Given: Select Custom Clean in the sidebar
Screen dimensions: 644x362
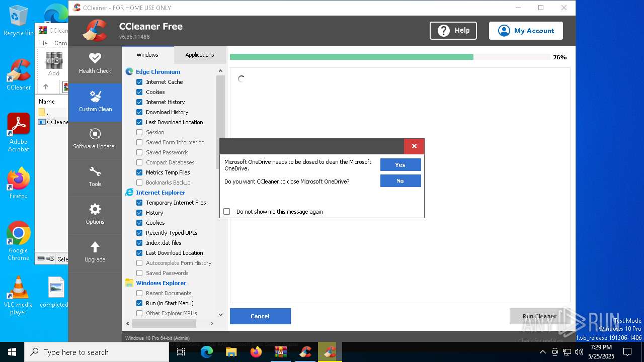Looking at the screenshot, I should point(95,102).
